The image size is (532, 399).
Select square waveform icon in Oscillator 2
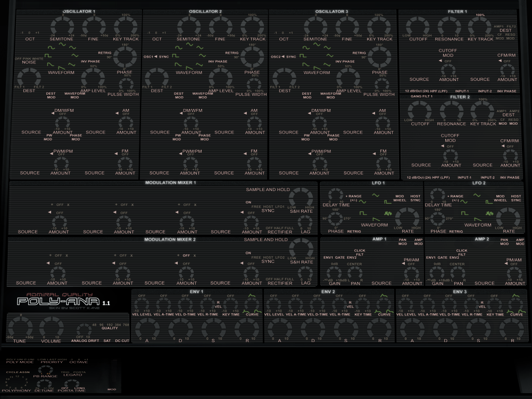pyautogui.click(x=176, y=55)
